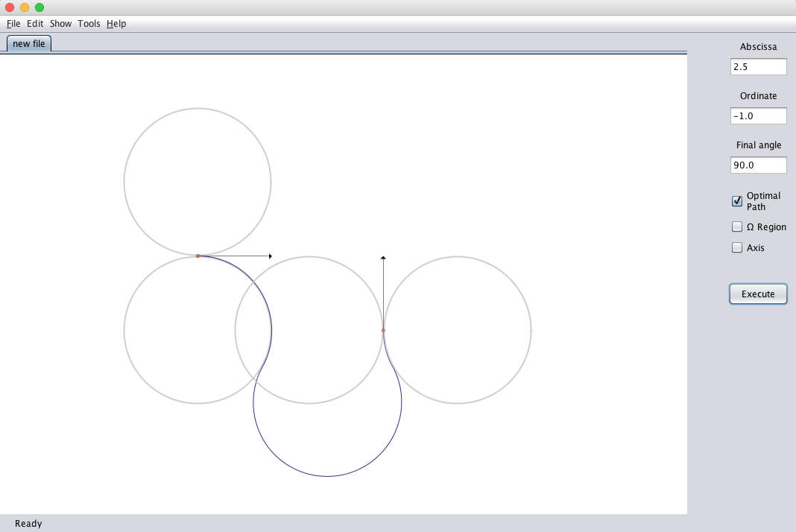Click the orange end point below the vertical arrow
Viewport: 796px width, 532px height.
(x=383, y=330)
